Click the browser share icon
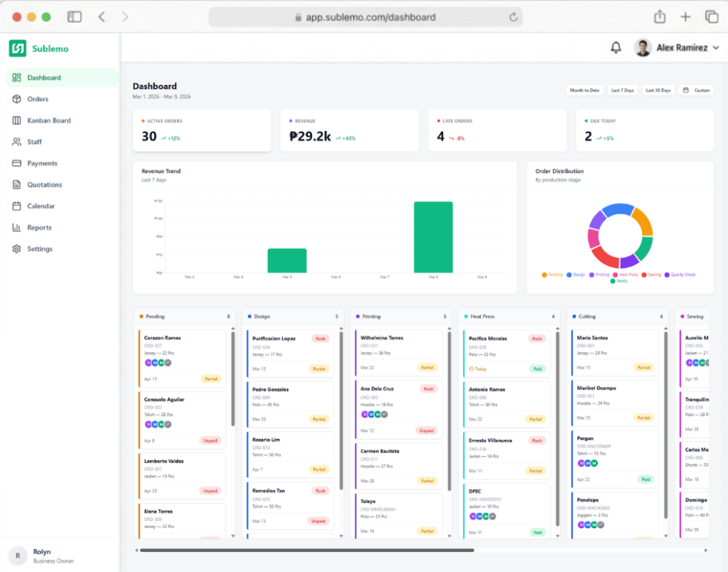 (x=660, y=17)
